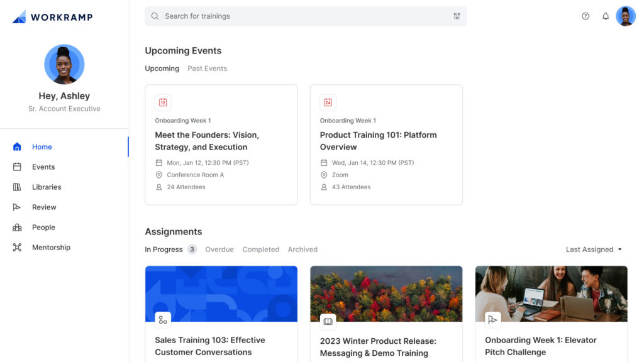This screenshot has height=362, width=644.
Task: Open Meet the Founders event card
Action: pos(221,145)
